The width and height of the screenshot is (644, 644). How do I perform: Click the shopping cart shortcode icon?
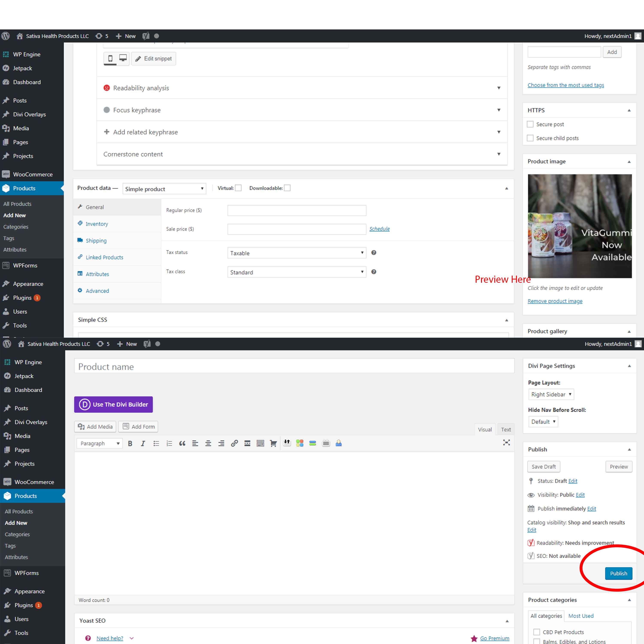[273, 443]
